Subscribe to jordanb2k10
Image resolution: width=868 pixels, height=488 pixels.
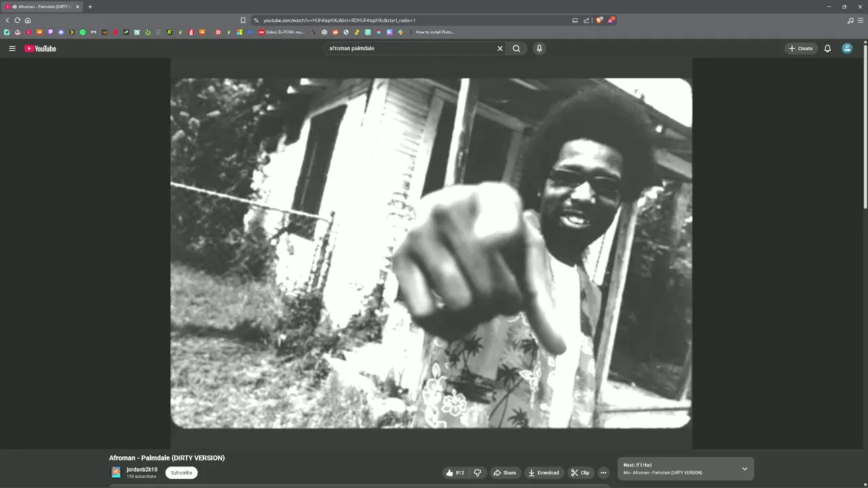(181, 472)
